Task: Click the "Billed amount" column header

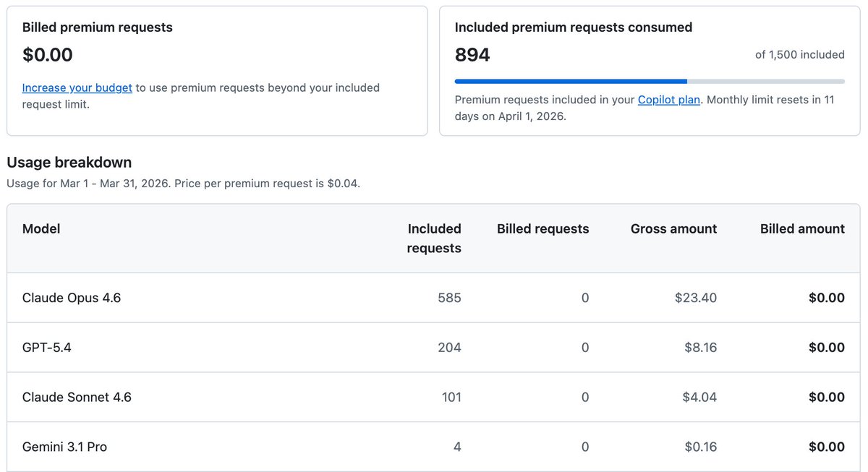Action: point(802,228)
